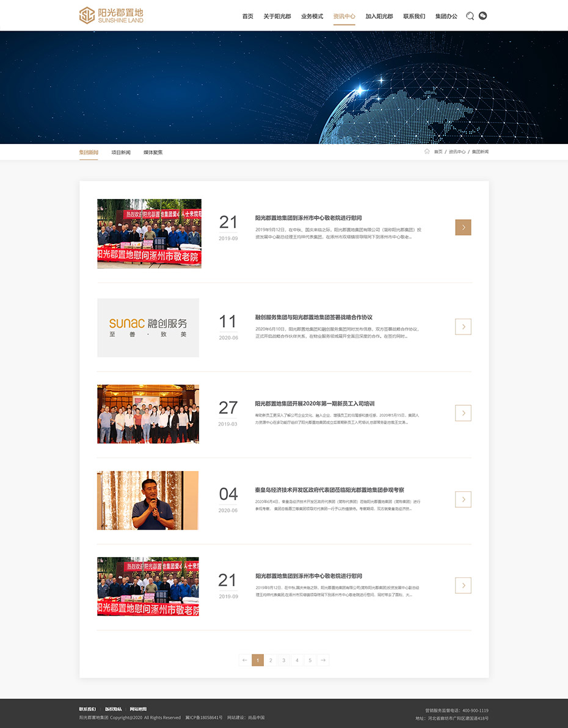Screen dimensions: 568x728
Task: Click the Sunshine Land logo
Action: click(111, 16)
